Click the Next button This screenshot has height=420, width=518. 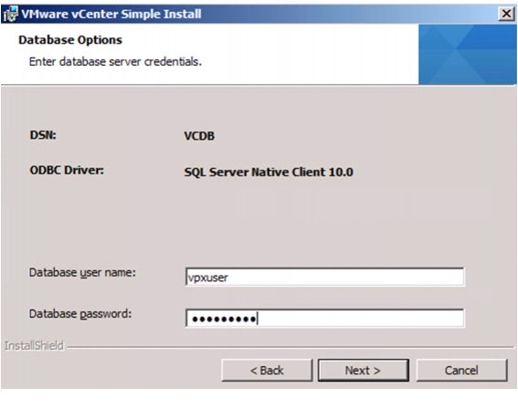click(363, 370)
